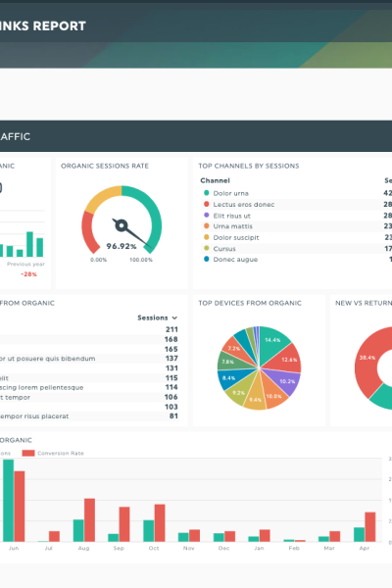Toggle the Conversion Rate legend item

click(53, 453)
